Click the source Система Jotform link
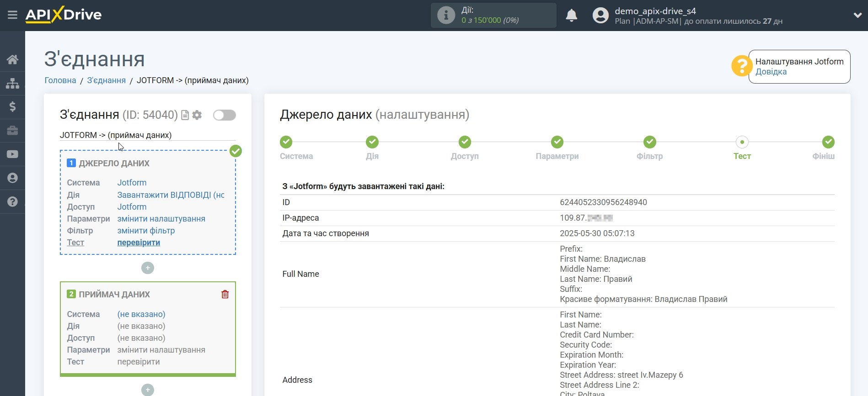 pos(132,183)
